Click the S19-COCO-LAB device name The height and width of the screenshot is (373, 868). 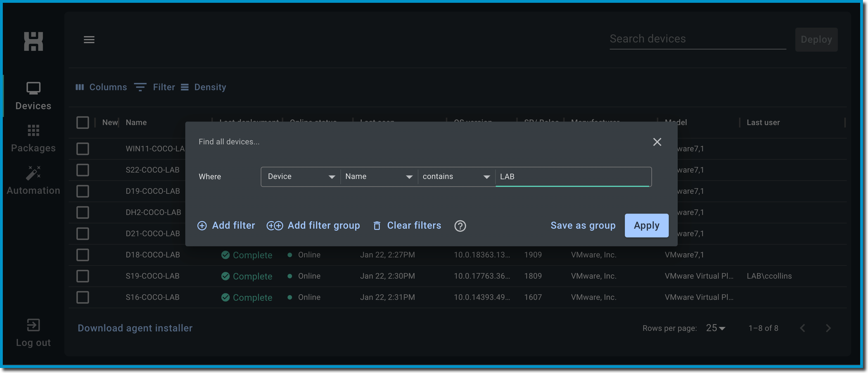(152, 276)
